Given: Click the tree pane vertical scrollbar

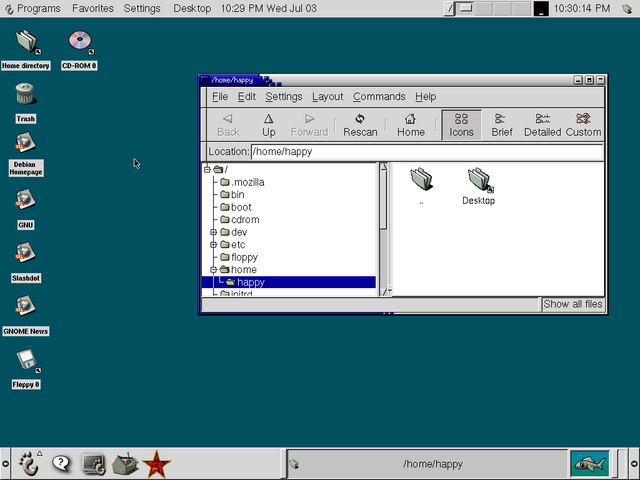Looking at the screenshot, I should tap(383, 229).
